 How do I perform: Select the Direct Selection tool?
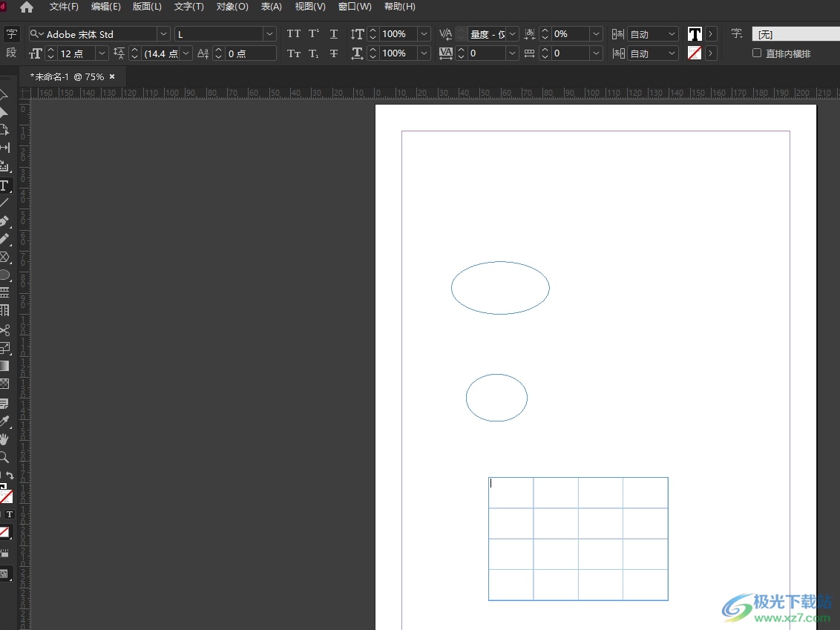(4, 111)
